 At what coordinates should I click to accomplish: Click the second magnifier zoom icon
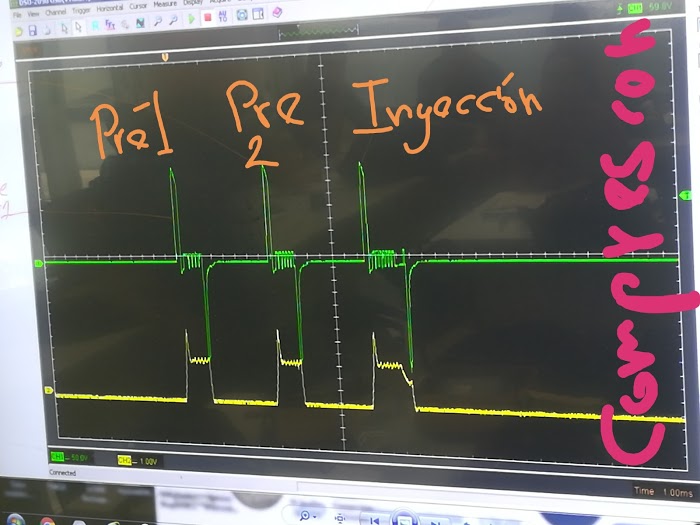click(x=174, y=31)
